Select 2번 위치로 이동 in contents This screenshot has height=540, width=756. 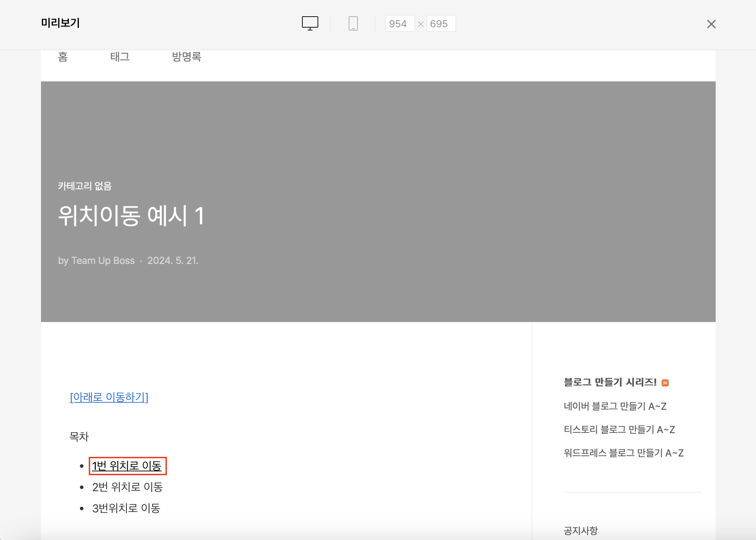point(127,487)
